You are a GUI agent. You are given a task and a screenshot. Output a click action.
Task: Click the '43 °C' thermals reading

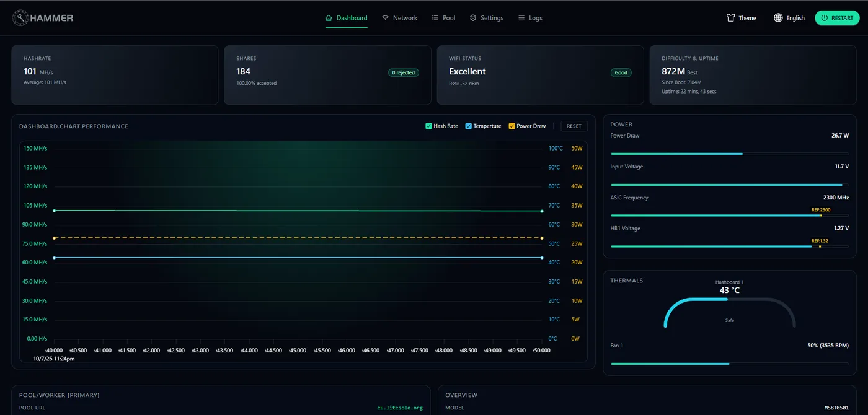[x=729, y=290]
